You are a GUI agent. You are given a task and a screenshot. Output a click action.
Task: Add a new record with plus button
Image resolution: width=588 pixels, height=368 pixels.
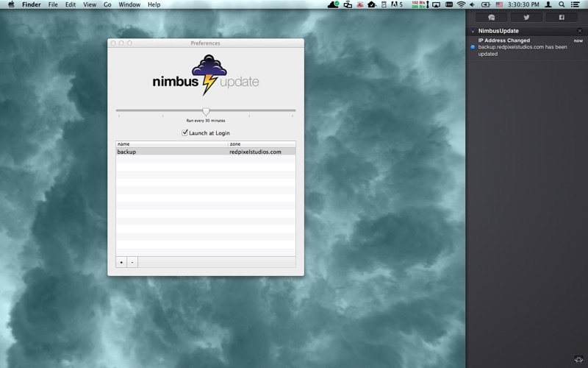point(121,262)
